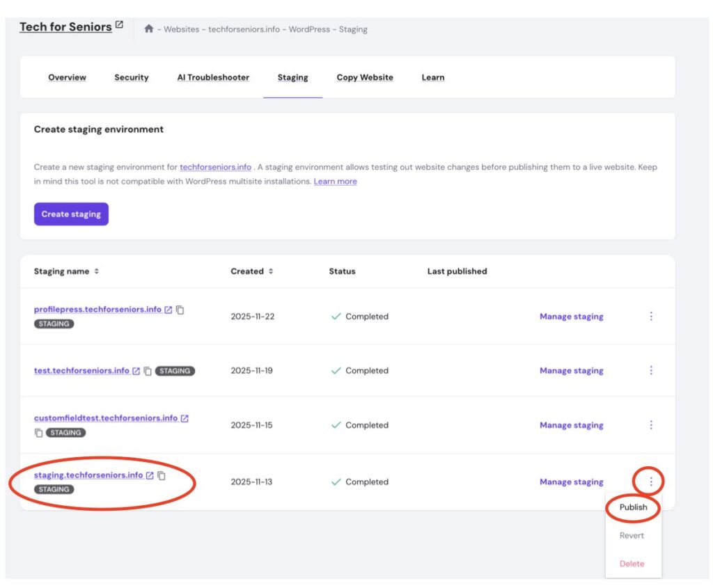713x588 pixels.
Task: Click the external link icon for customfieldtest.techforseniors.info
Action: click(185, 419)
